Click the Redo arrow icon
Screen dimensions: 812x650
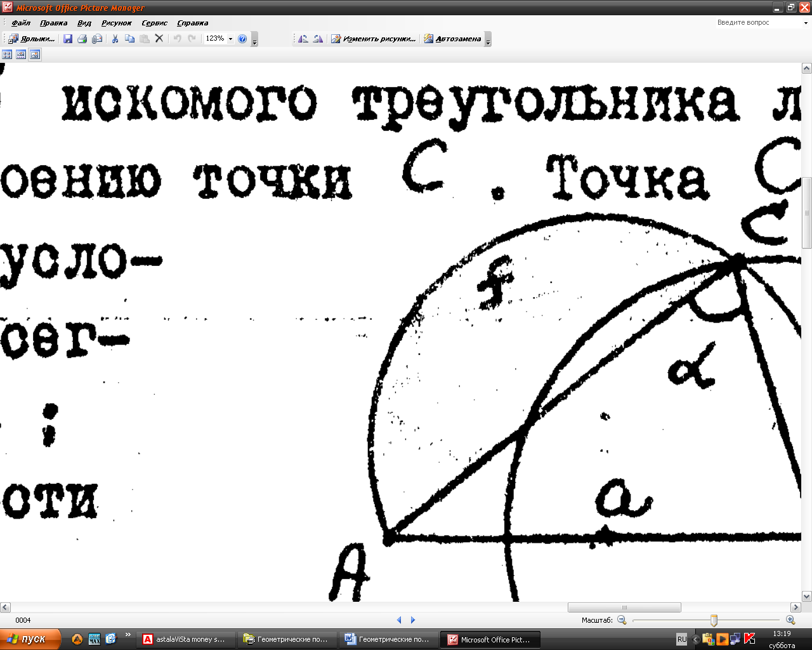pyautogui.click(x=192, y=39)
